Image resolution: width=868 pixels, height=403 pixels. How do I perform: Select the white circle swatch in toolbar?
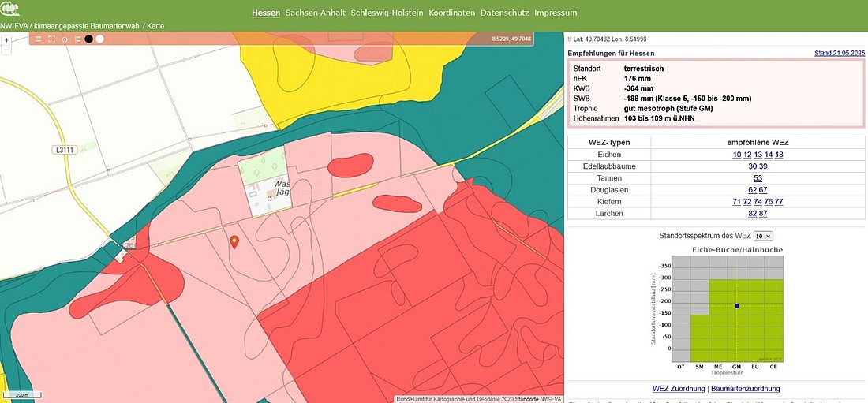[x=99, y=39]
